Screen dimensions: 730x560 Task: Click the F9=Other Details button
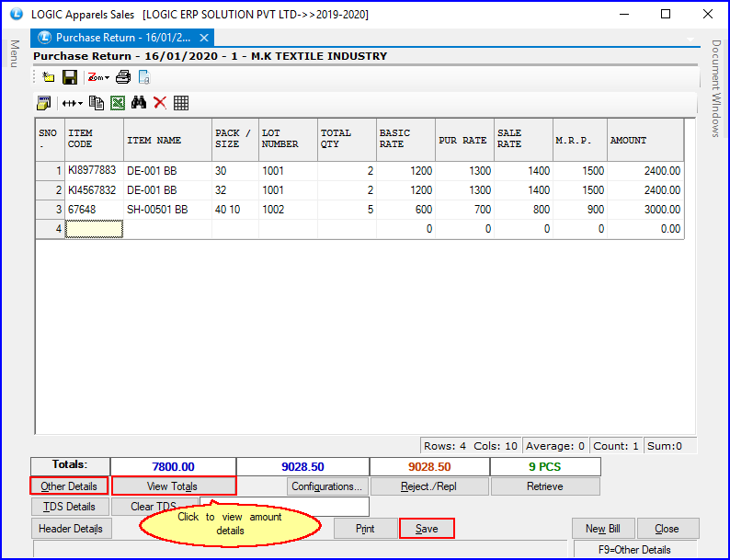pyautogui.click(x=635, y=550)
